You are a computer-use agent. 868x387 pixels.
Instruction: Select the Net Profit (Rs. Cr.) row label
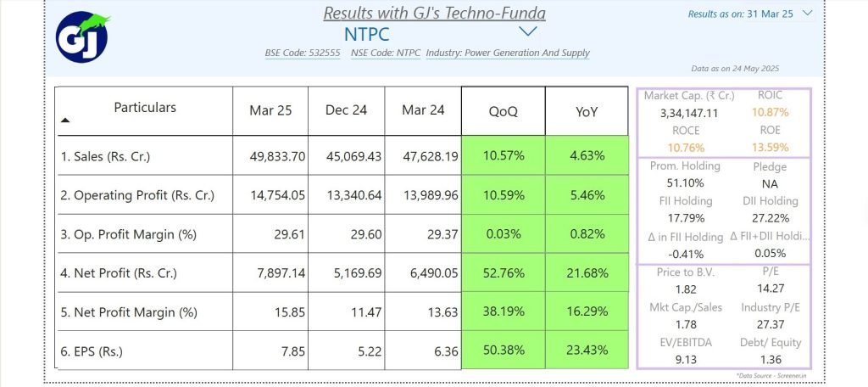click(x=119, y=272)
